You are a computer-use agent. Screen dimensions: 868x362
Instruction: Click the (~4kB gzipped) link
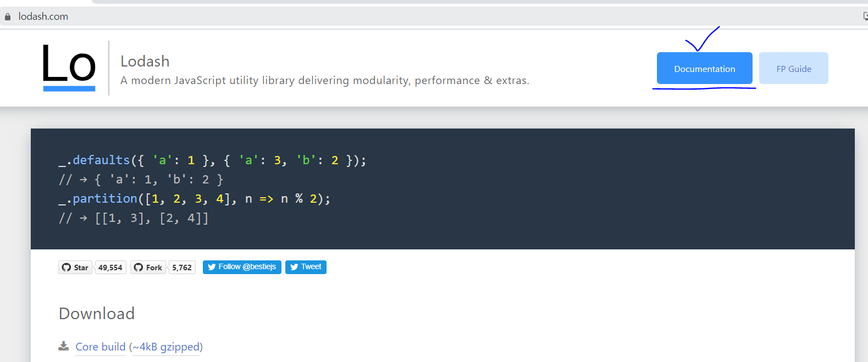pyautogui.click(x=166, y=347)
